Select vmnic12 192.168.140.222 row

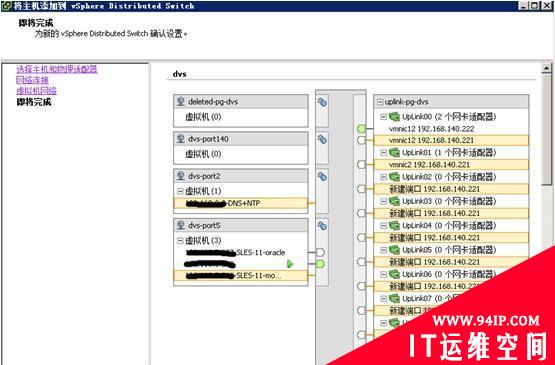451,129
